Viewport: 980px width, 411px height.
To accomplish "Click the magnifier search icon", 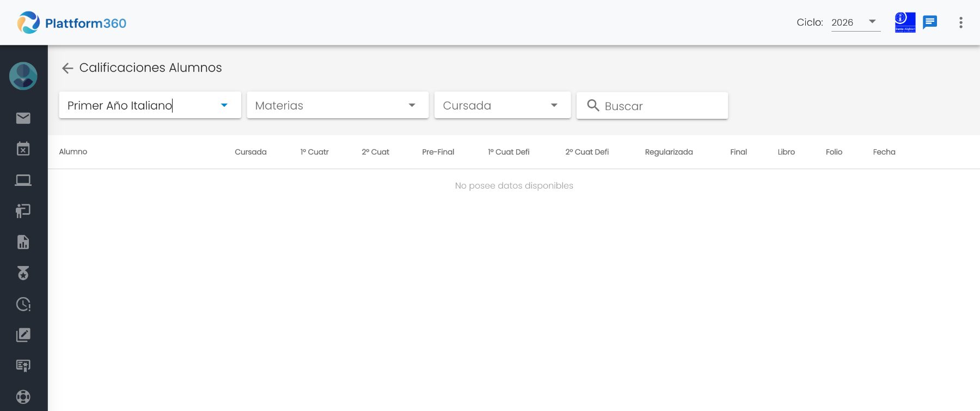I will click(x=593, y=105).
